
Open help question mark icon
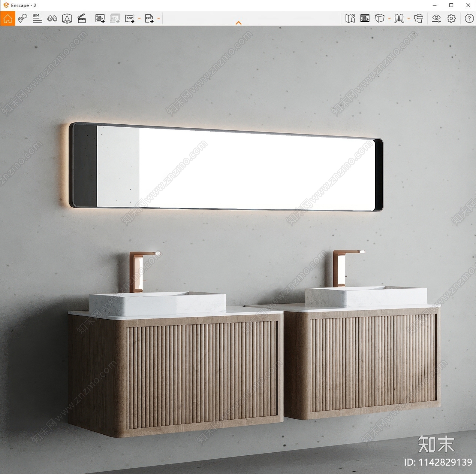469,19
